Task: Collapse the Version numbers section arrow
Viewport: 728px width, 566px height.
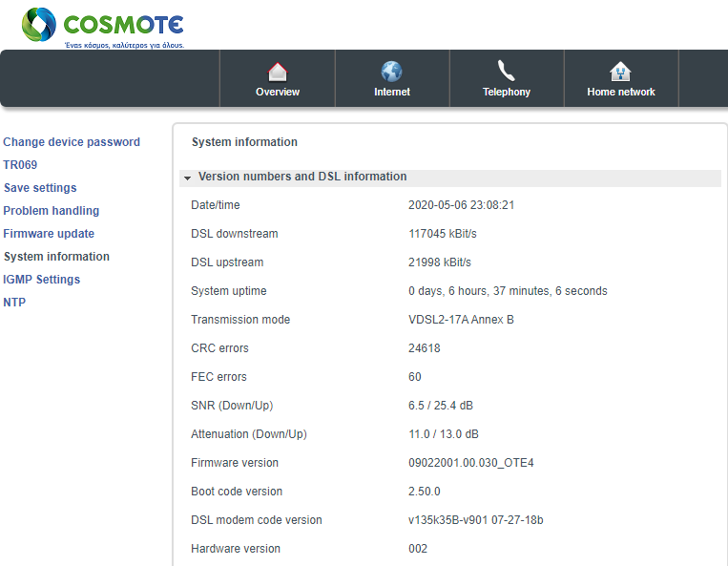Action: point(188,178)
